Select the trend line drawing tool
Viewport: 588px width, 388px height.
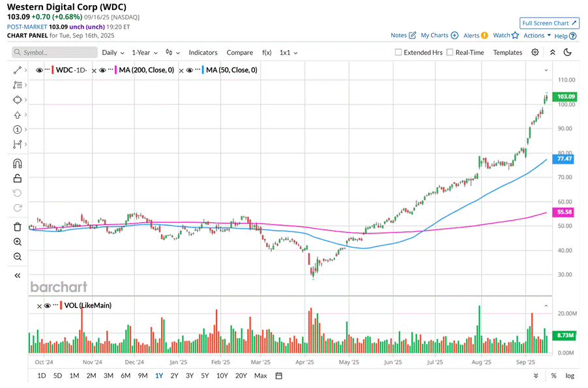click(17, 70)
